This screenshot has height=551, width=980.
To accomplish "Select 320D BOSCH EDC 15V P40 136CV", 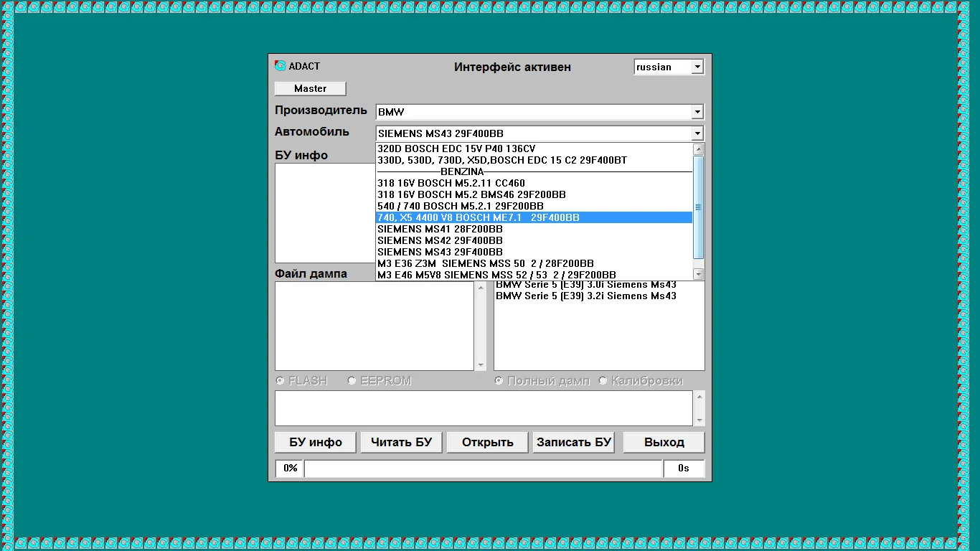I will (534, 149).
